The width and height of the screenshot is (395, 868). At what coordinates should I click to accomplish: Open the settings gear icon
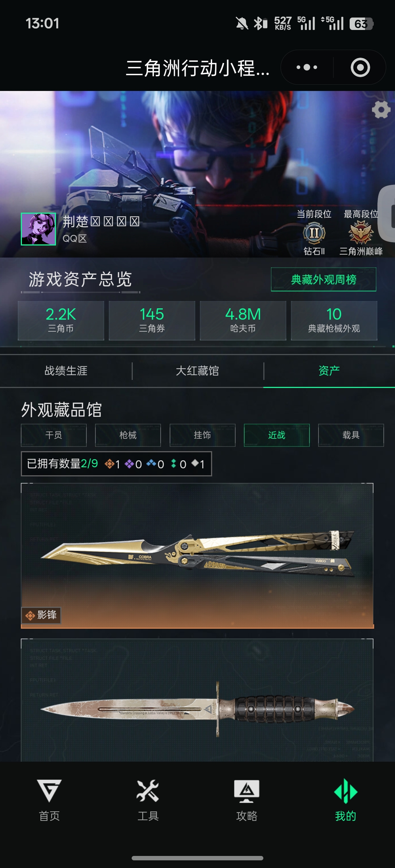coord(381,110)
